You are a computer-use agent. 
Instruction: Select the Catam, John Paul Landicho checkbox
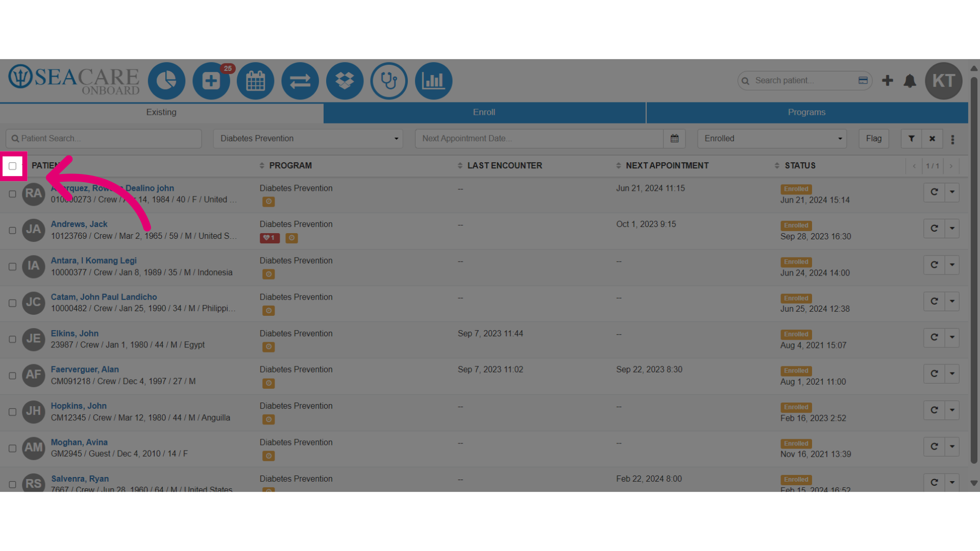click(x=12, y=303)
